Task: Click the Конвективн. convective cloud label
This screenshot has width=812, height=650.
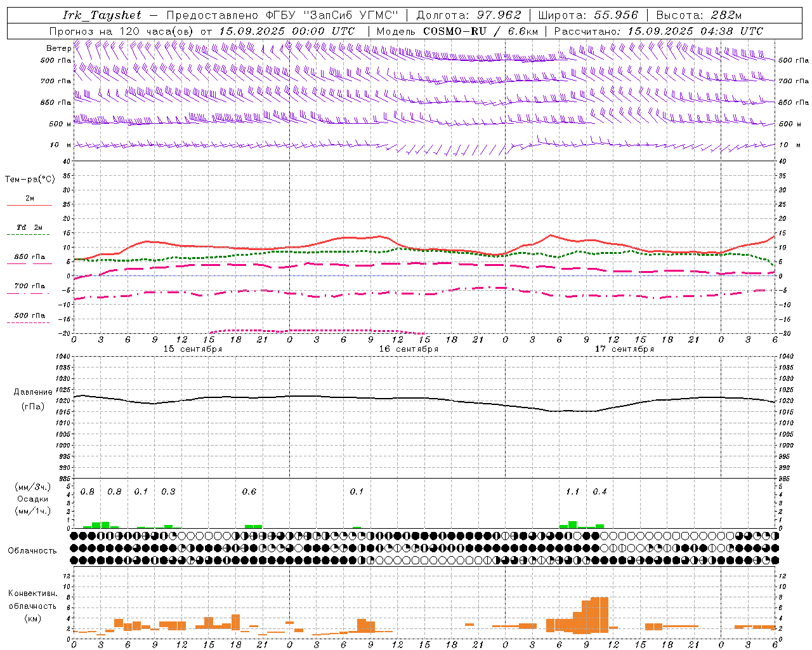Action: 32,594
